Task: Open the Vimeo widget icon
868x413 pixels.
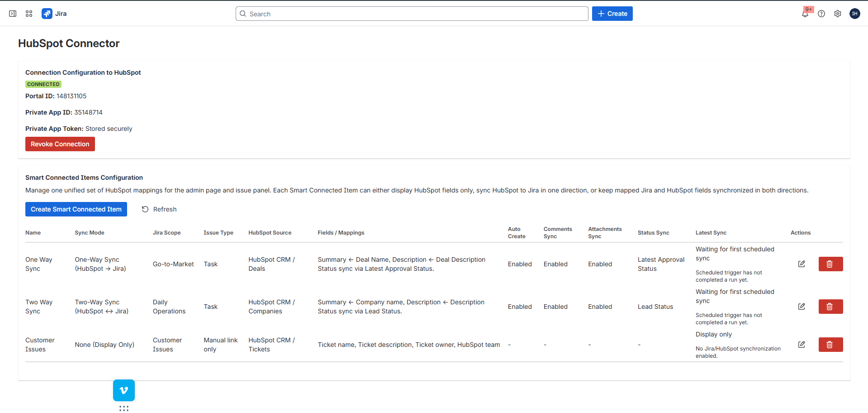Action: click(x=123, y=390)
